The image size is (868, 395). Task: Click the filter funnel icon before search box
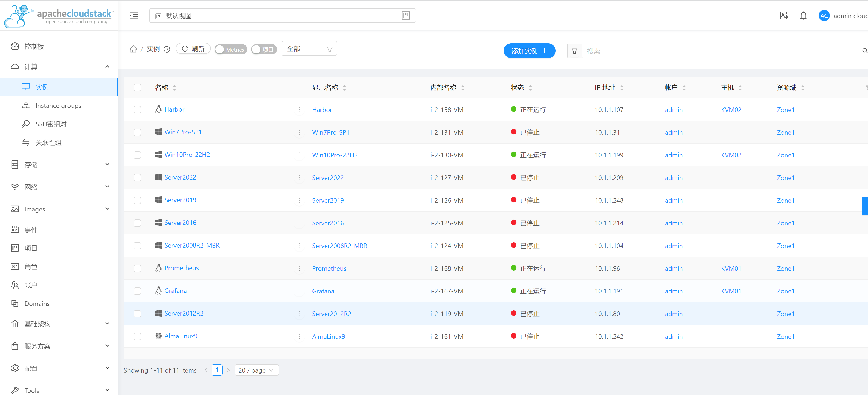(x=575, y=51)
